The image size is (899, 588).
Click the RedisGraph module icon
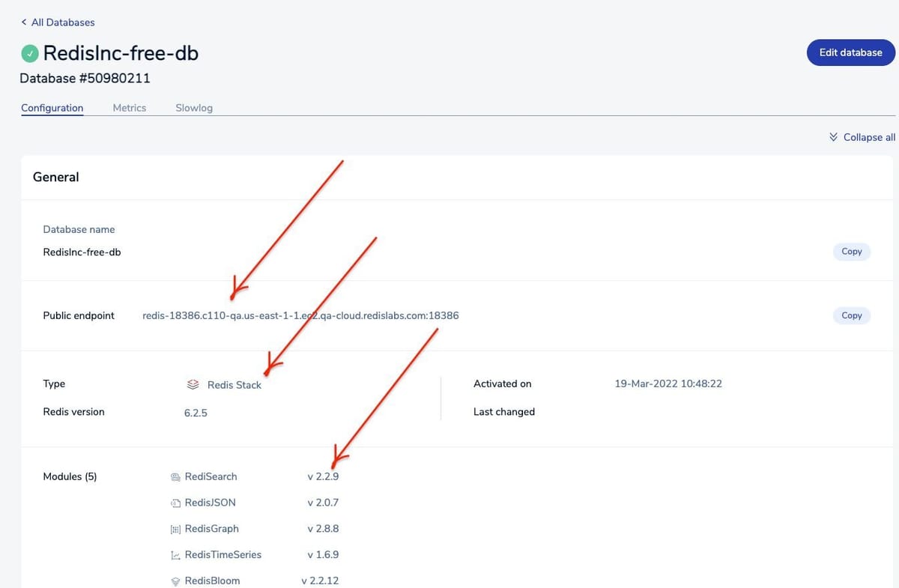175,528
